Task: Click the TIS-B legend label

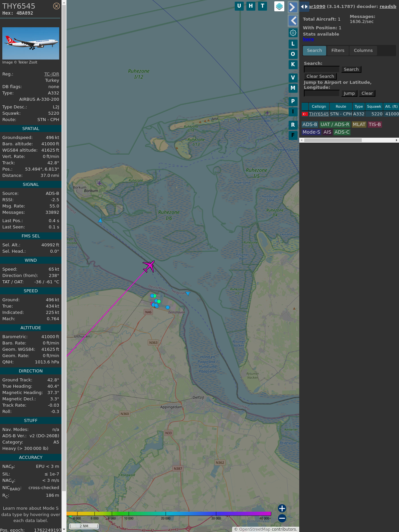Action: (x=375, y=124)
